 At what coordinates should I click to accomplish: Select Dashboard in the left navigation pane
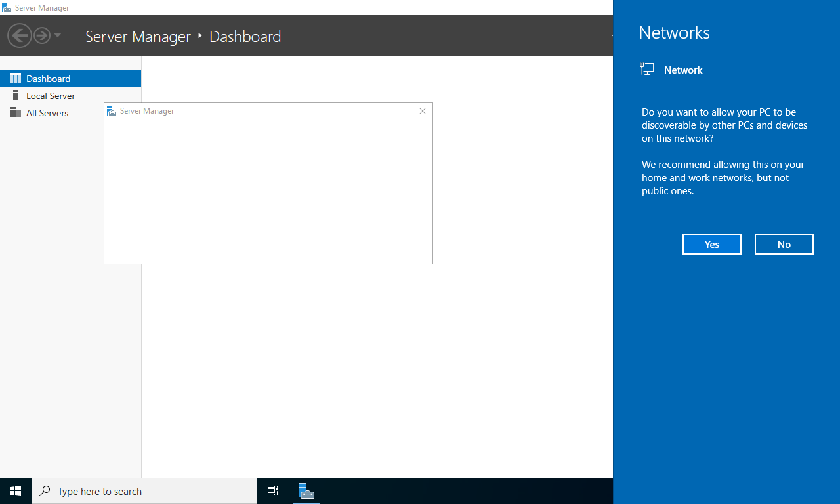pyautogui.click(x=71, y=78)
